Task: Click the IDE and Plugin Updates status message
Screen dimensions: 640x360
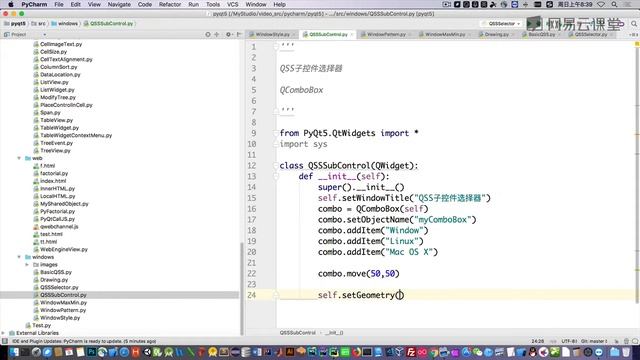Action: click(x=84, y=341)
